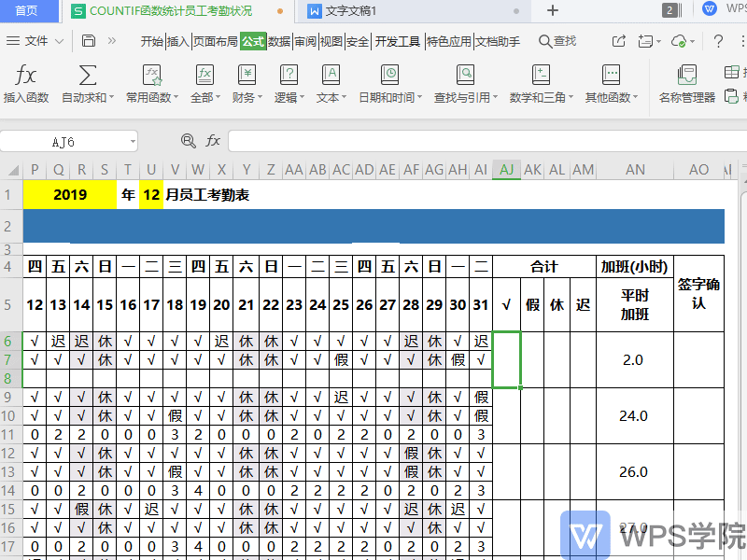Open the Other Functions (其他函数) icon
Screen dimensions: 747x560
point(611,76)
